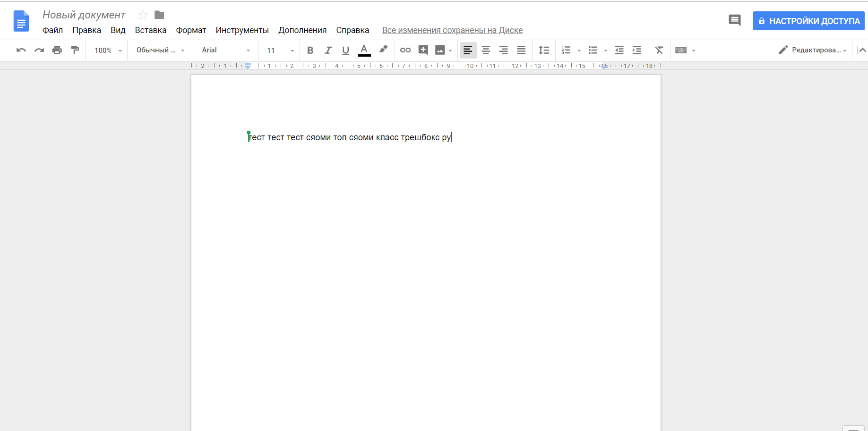Open the text color picker
This screenshot has height=431, width=868.
tap(364, 50)
